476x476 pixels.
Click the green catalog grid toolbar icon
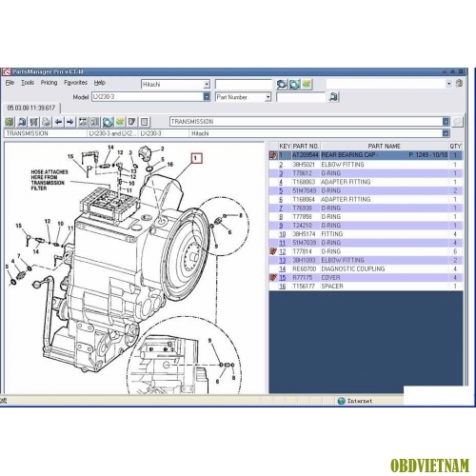pyautogui.click(x=10, y=122)
